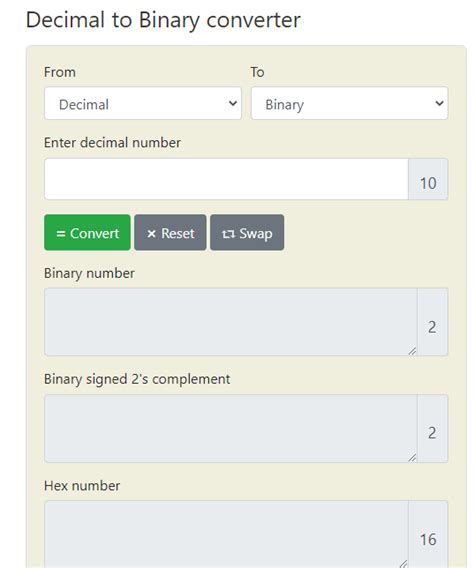This screenshot has height=568, width=474.
Task: Click inside the Binary number output box
Action: [x=231, y=322]
